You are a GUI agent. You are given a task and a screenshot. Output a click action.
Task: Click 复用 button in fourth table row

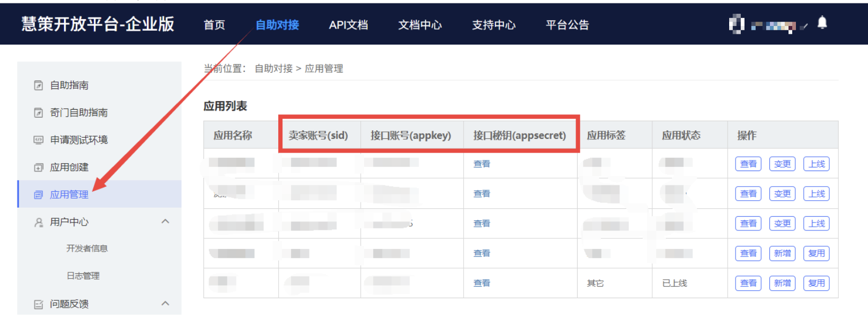(817, 253)
